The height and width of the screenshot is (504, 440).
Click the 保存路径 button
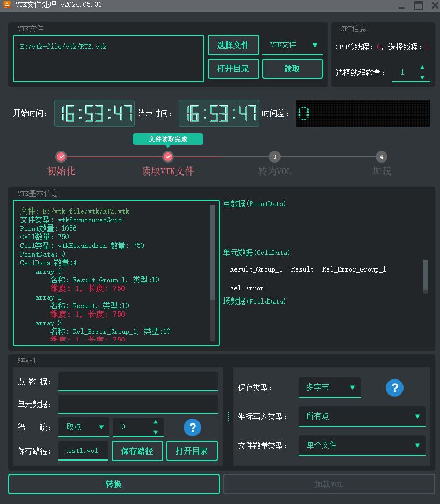137,451
